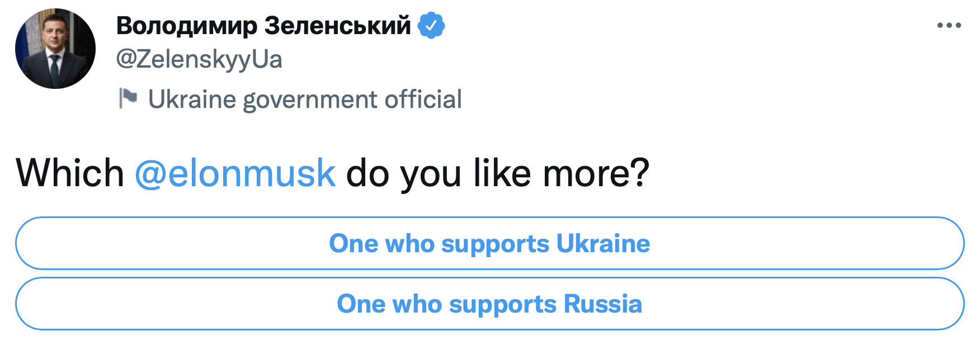Vote for One who supports Russia
The image size is (980, 350).
(489, 304)
